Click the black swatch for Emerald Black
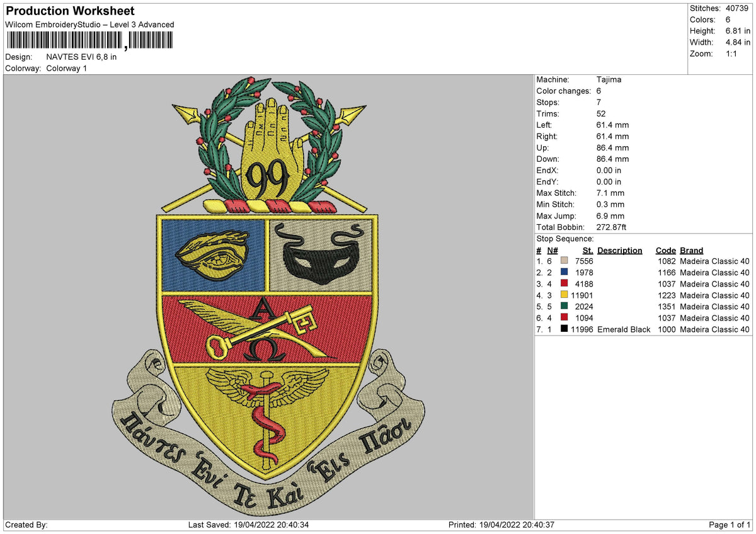756x534 pixels. tap(564, 329)
